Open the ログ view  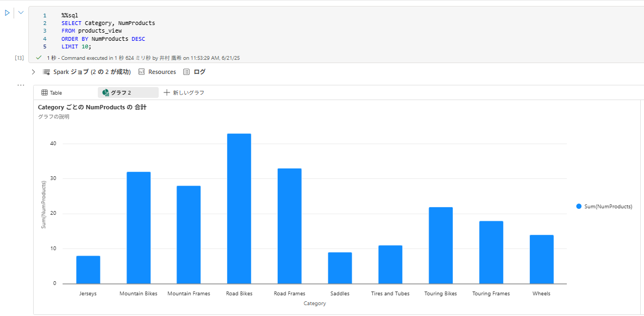pyautogui.click(x=194, y=72)
